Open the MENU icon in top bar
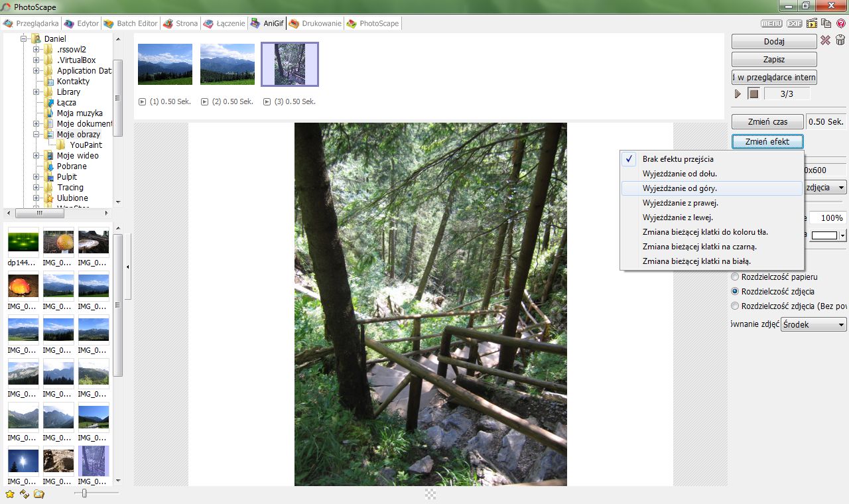This screenshot has height=504, width=849. [x=771, y=23]
